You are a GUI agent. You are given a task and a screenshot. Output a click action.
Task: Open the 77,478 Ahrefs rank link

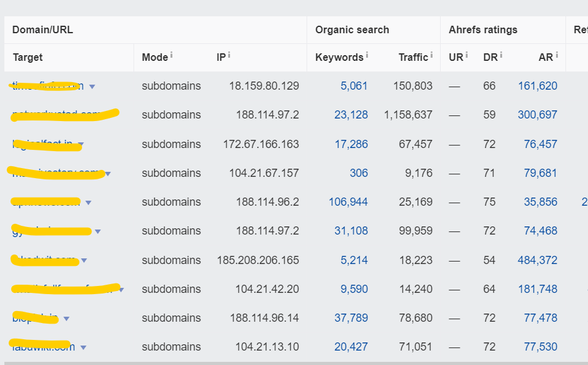click(x=541, y=318)
